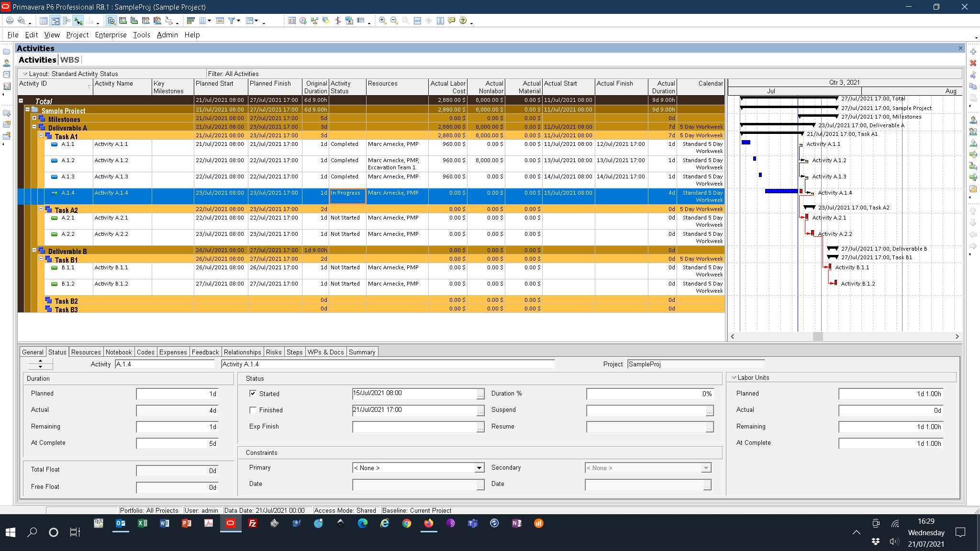Click the Zoom In magnifier icon
Image resolution: width=980 pixels, height=551 pixels.
click(382, 21)
